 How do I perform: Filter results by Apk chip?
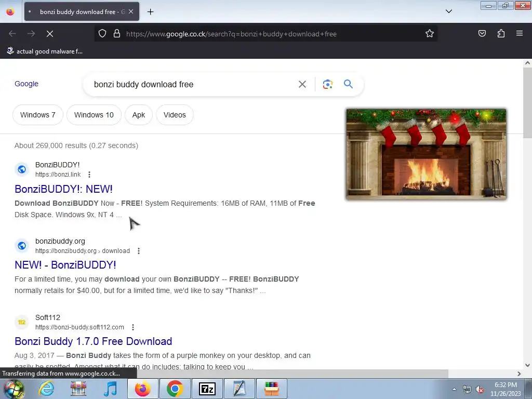(138, 115)
